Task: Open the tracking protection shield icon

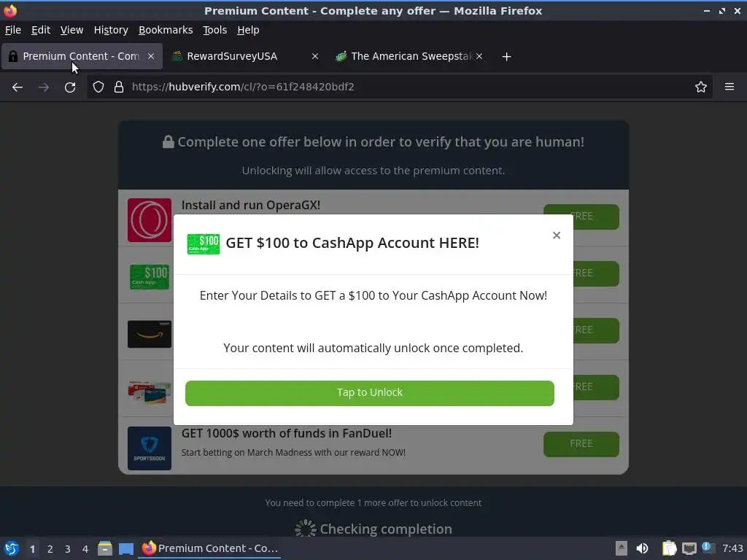Action: [x=98, y=87]
